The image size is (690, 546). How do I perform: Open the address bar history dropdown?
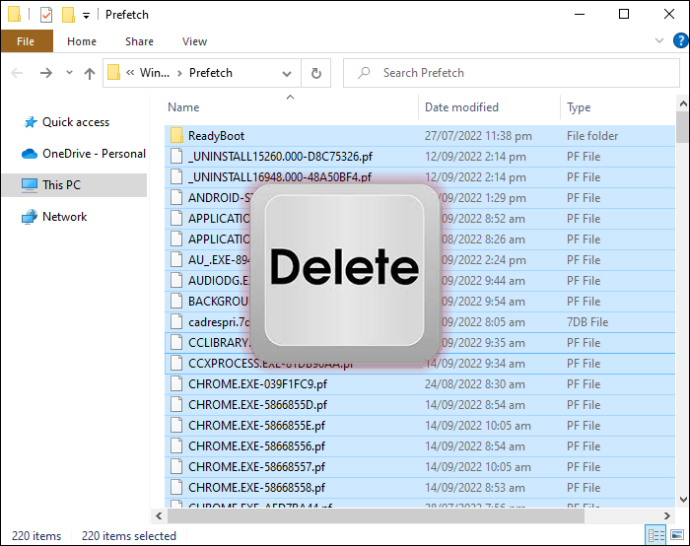[x=287, y=73]
